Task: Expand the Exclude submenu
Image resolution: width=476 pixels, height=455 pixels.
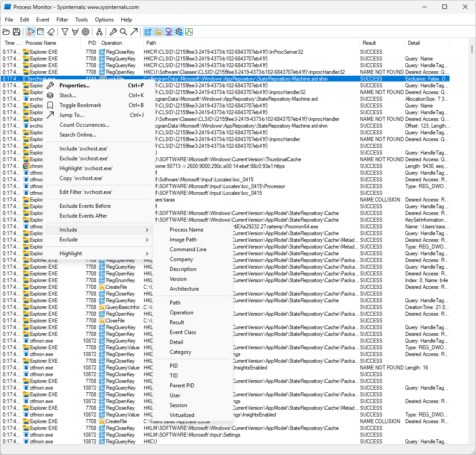Action: click(x=99, y=240)
